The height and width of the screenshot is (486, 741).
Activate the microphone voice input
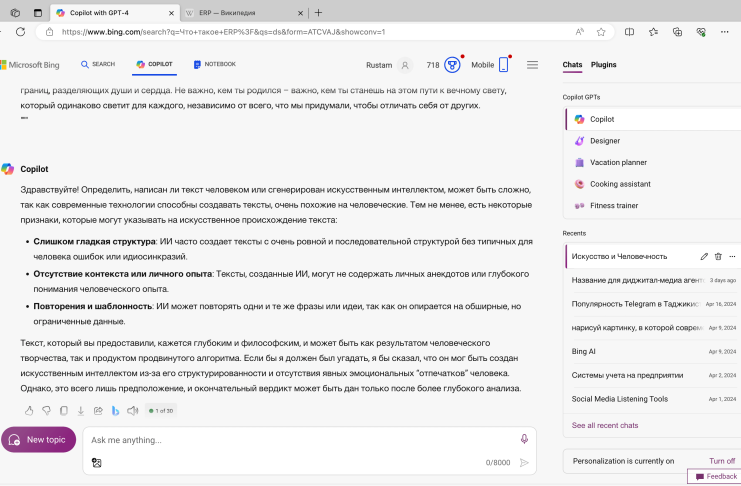(x=524, y=439)
